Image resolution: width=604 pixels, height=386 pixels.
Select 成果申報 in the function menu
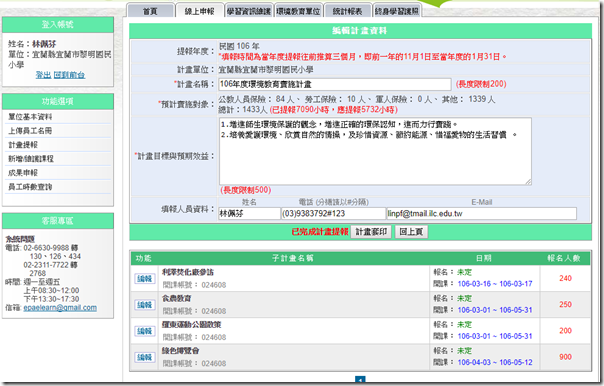pyautogui.click(x=23, y=173)
